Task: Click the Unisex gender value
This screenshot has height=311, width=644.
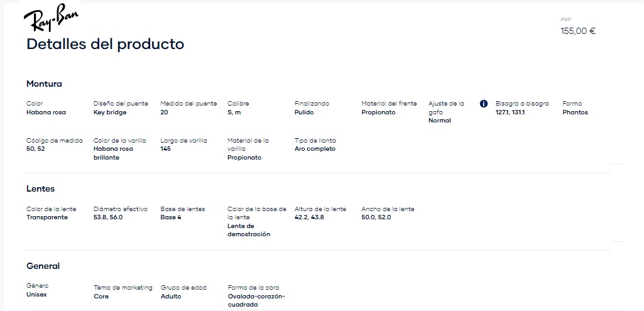Action: 36,295
